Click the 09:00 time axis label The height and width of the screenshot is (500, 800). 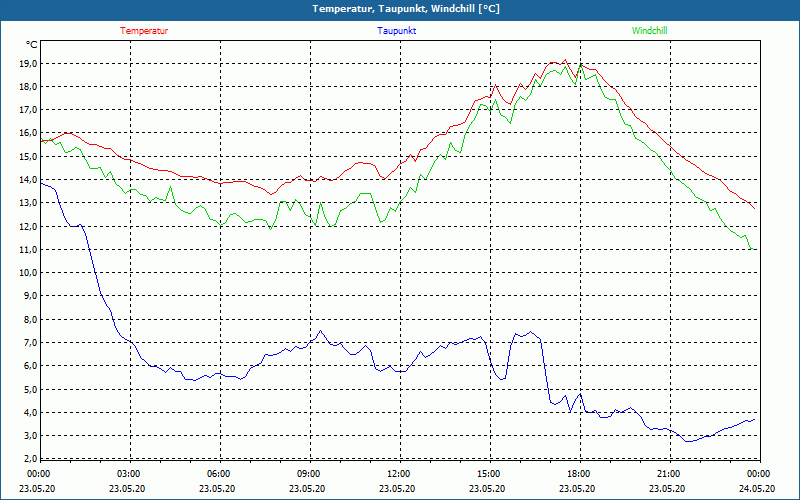tap(308, 474)
